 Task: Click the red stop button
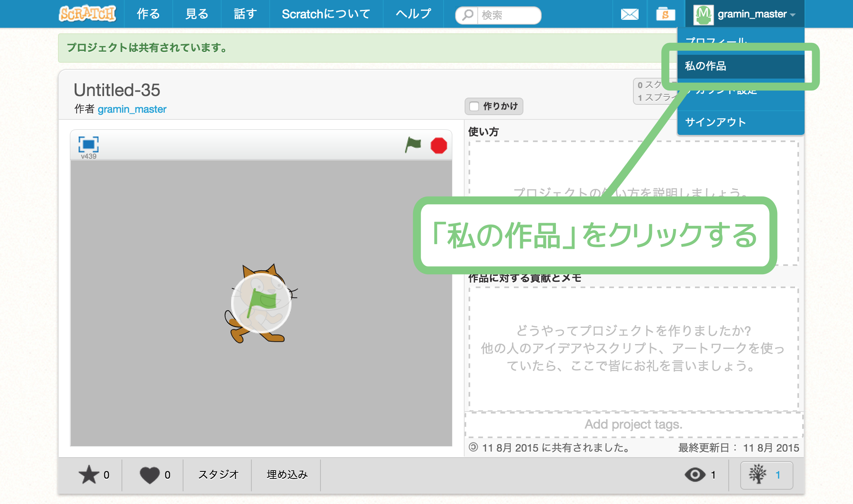click(438, 145)
